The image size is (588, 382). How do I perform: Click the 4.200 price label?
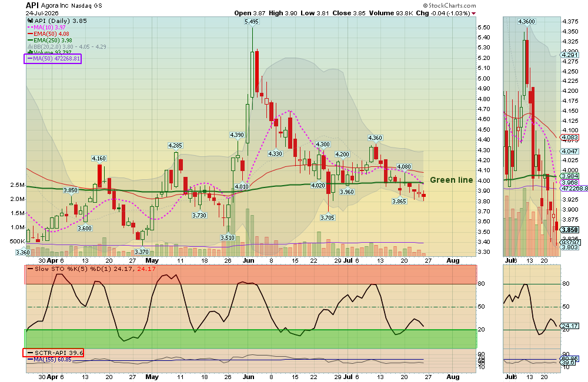point(342,155)
